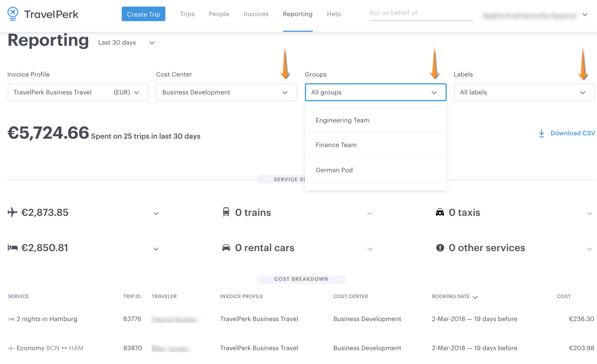Viewport: 597px width, 364px height.
Task: Click the airplane flights cost icon
Action: (x=12, y=212)
